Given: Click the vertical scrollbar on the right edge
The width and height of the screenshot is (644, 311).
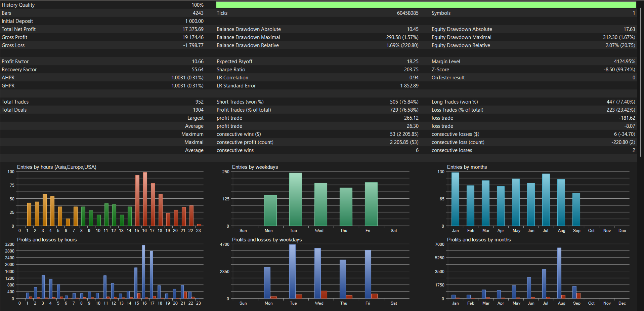Looking at the screenshot, I should (x=641, y=81).
